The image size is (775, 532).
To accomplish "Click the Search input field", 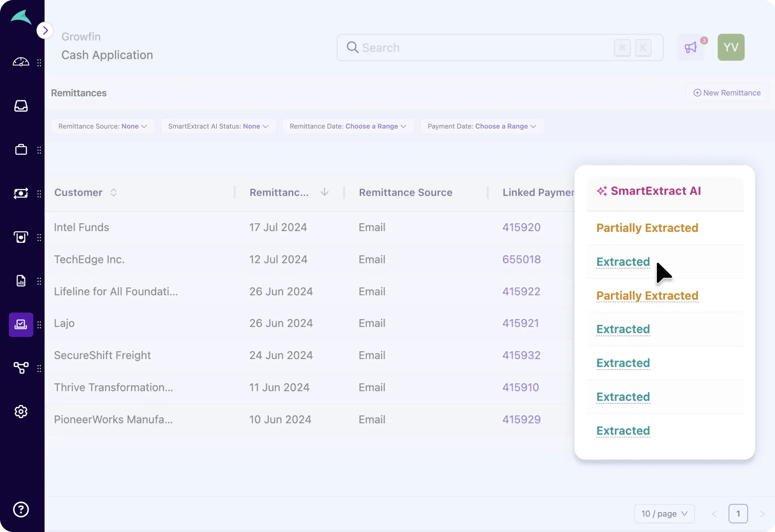I will [x=484, y=48].
